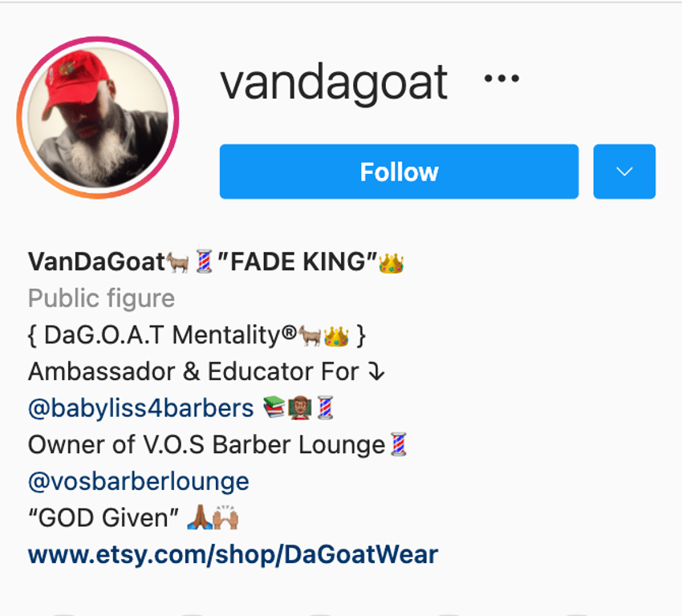Open the @babyliss4barbers profile link

[141, 408]
